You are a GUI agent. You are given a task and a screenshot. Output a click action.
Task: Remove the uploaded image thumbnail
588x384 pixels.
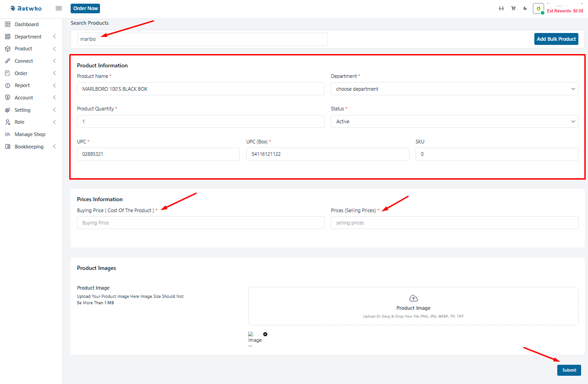pyautogui.click(x=265, y=334)
